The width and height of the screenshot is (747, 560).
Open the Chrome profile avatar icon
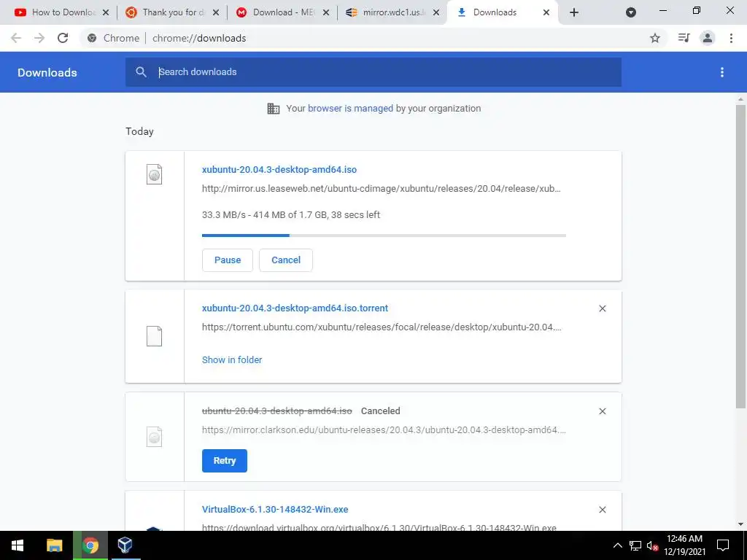[708, 38]
